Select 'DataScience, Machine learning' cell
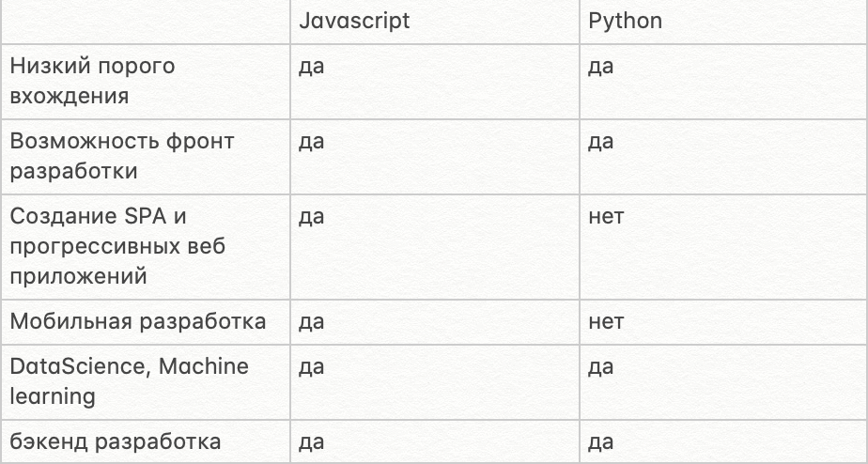The height and width of the screenshot is (464, 868). click(130, 380)
